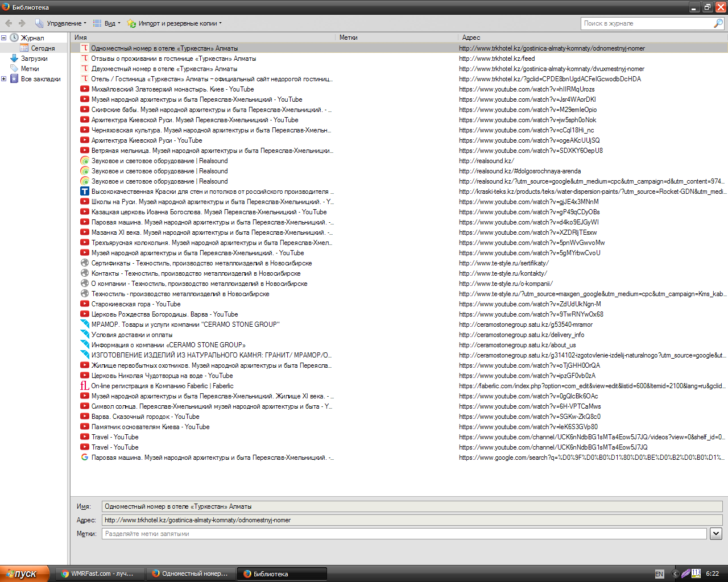This screenshot has height=582, width=728.
Task: Click the Загрузки download arrow icon
Action: [x=14, y=59]
